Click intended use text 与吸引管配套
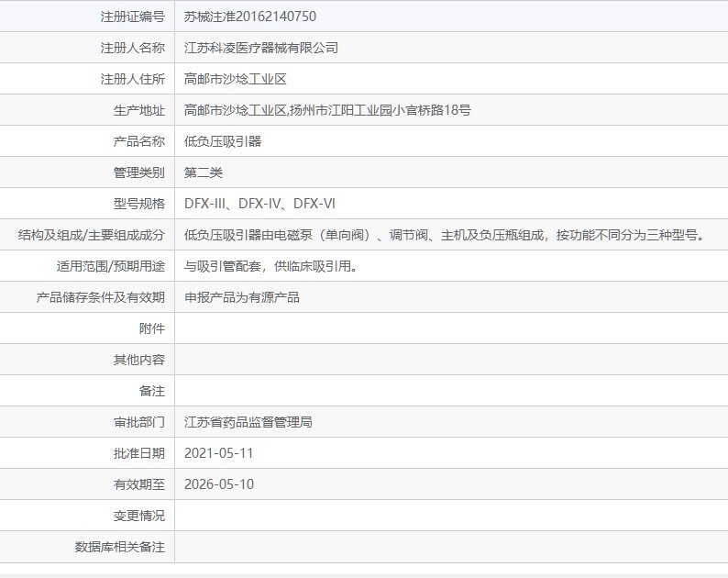The image size is (728, 578). pyautogui.click(x=270, y=266)
